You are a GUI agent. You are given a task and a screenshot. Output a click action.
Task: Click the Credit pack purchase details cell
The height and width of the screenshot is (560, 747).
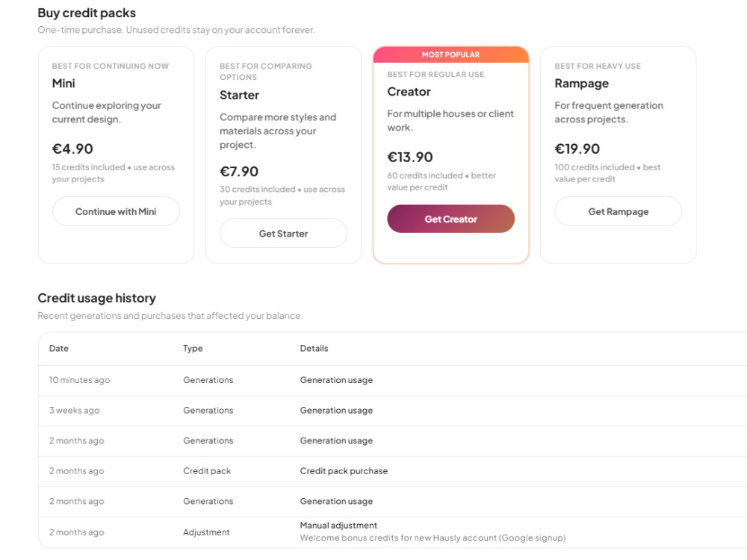(x=344, y=471)
